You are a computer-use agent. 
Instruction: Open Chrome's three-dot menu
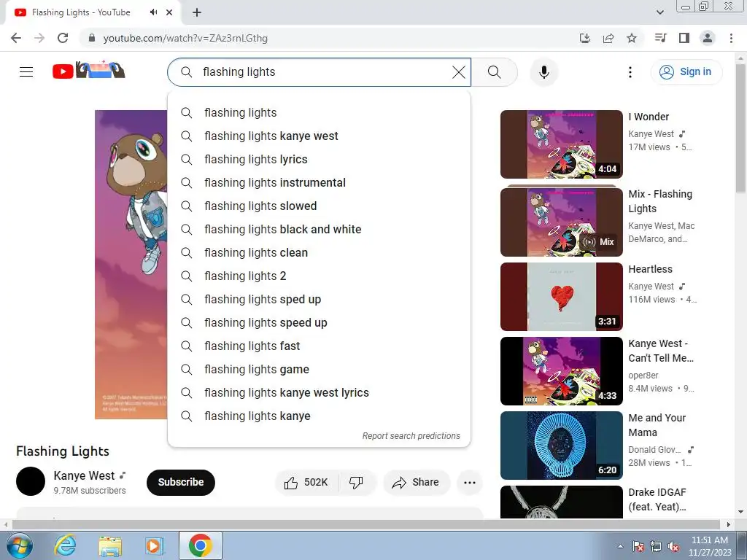click(731, 38)
